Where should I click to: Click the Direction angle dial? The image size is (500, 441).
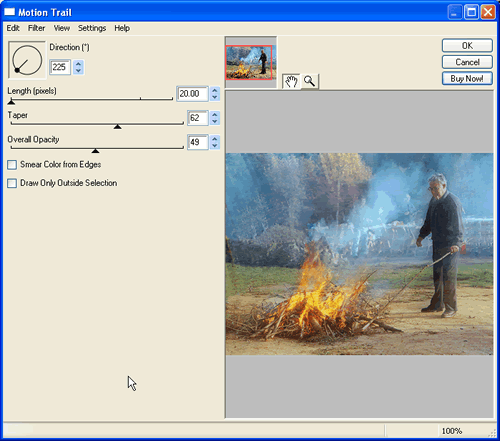pyautogui.click(x=27, y=60)
